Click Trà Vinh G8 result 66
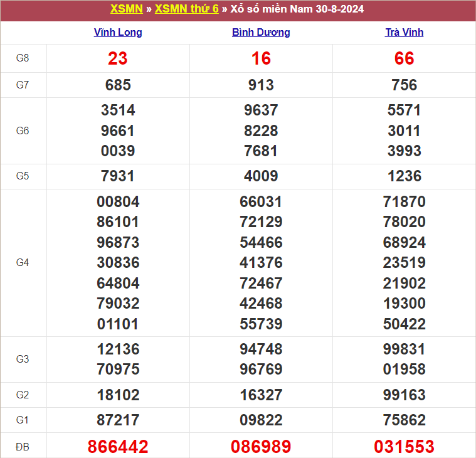The width and height of the screenshot is (476, 458). [404, 58]
